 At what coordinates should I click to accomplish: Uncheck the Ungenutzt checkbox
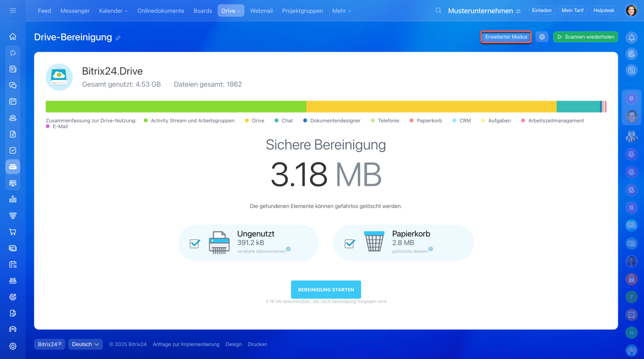click(195, 243)
